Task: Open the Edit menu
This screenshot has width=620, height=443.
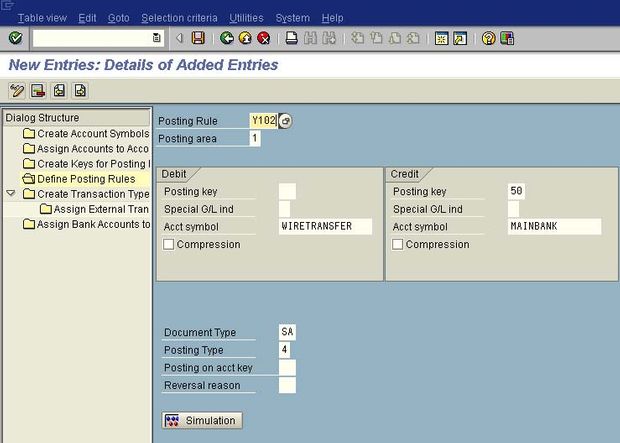Action: pyautogui.click(x=87, y=18)
